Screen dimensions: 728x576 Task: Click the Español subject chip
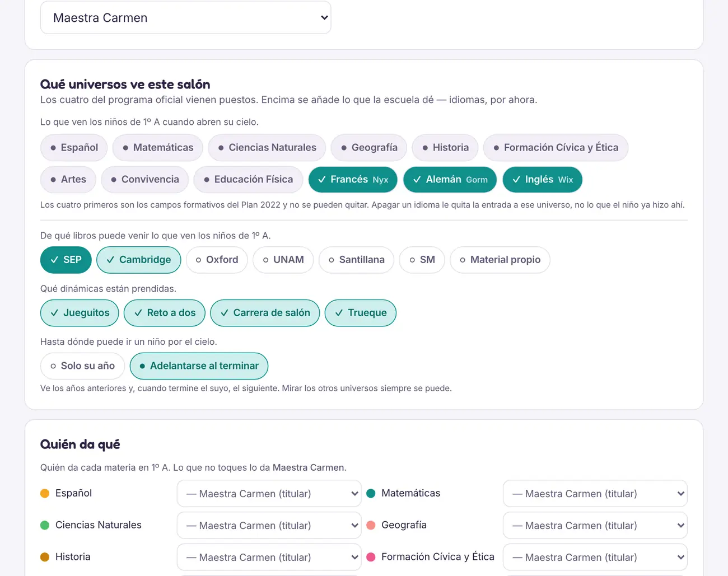(74, 148)
